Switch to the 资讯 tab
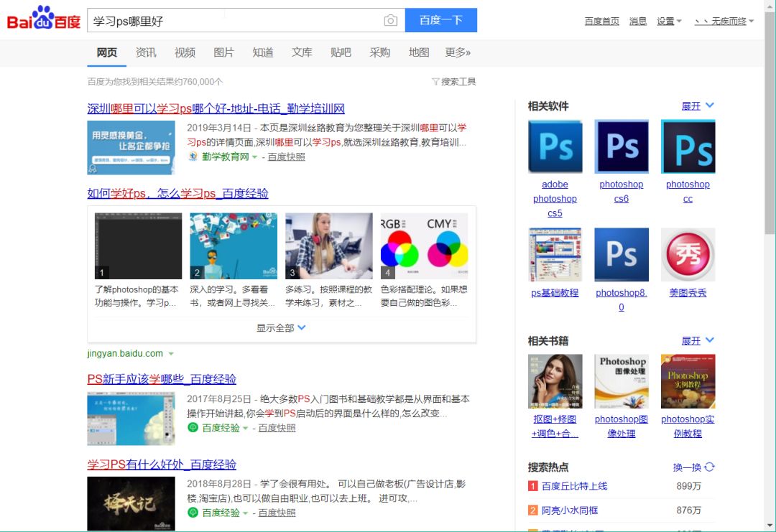This screenshot has height=532, width=776. (146, 52)
